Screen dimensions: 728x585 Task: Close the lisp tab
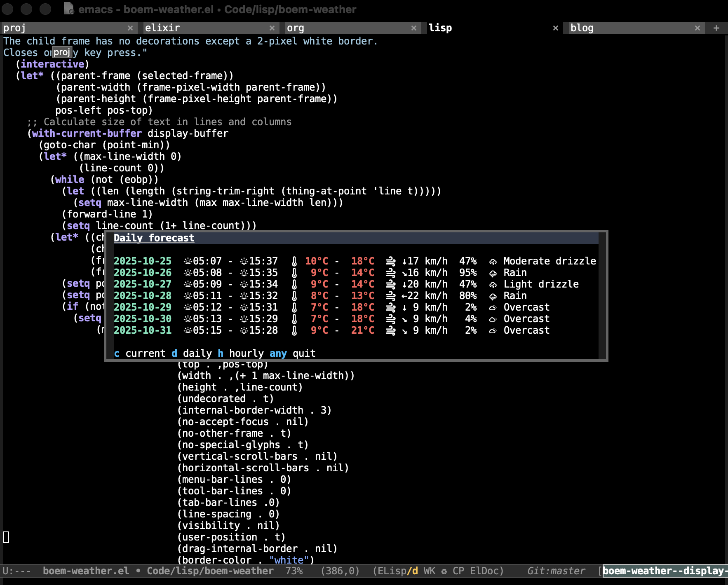pyautogui.click(x=556, y=28)
